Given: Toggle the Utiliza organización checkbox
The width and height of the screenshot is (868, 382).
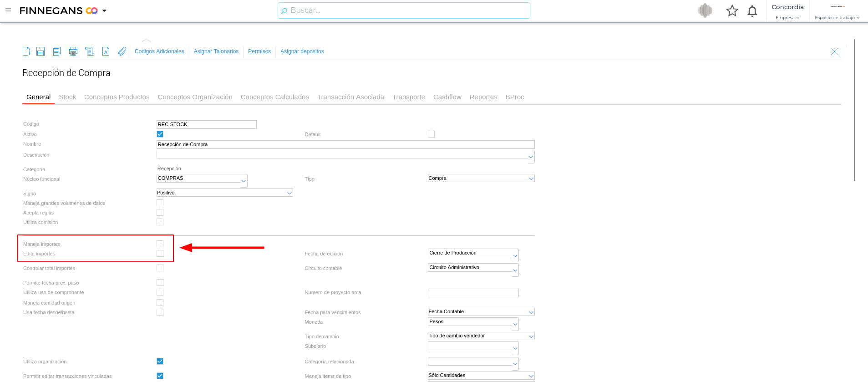Looking at the screenshot, I should 160,362.
